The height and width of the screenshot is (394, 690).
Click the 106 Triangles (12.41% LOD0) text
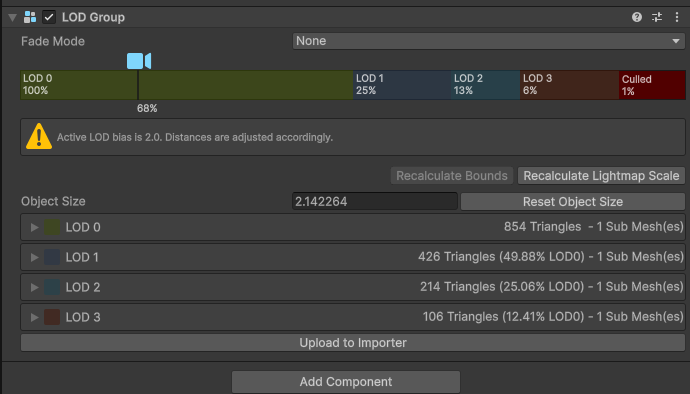[x=504, y=317]
